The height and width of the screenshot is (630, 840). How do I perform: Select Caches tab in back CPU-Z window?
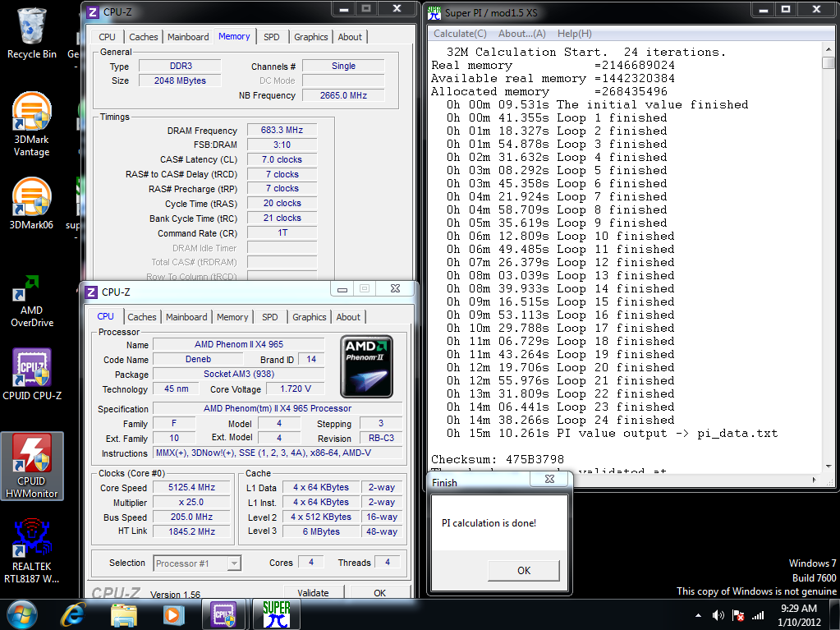[144, 37]
